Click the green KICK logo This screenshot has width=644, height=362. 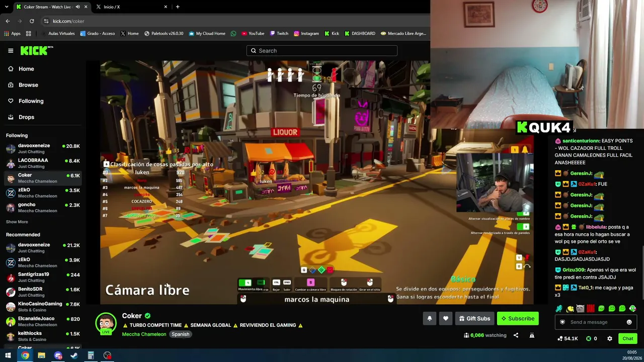pyautogui.click(x=36, y=50)
